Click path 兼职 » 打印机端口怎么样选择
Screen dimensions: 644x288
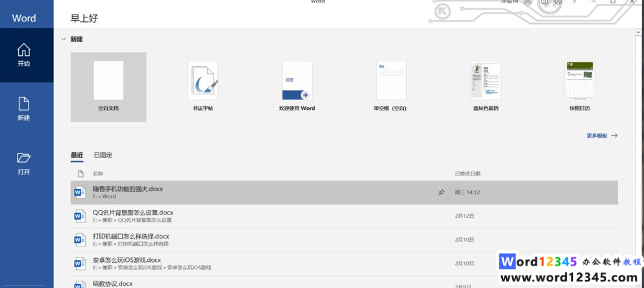coord(130,244)
